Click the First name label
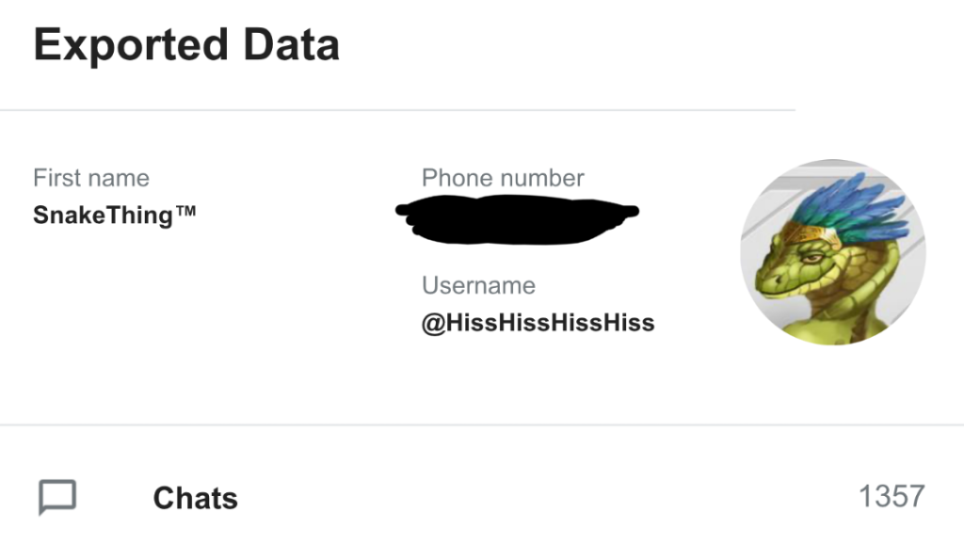 click(91, 177)
